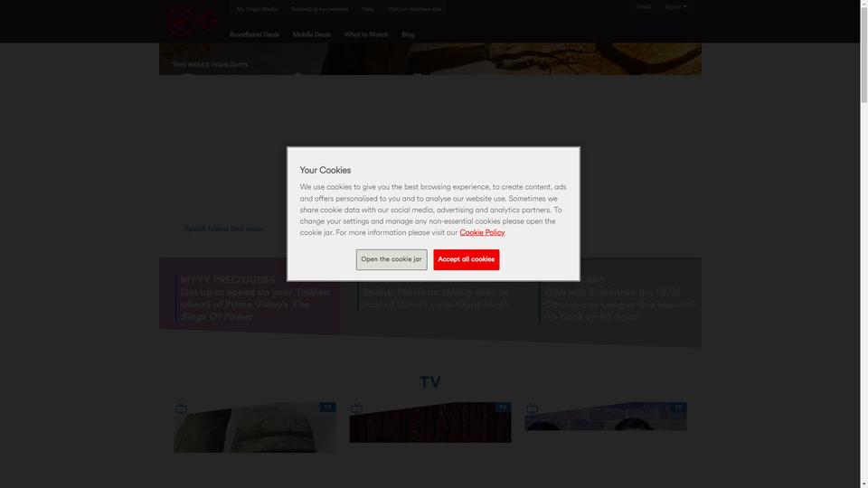
Task: Open the third TV article thumbnail
Action: pyautogui.click(x=606, y=417)
